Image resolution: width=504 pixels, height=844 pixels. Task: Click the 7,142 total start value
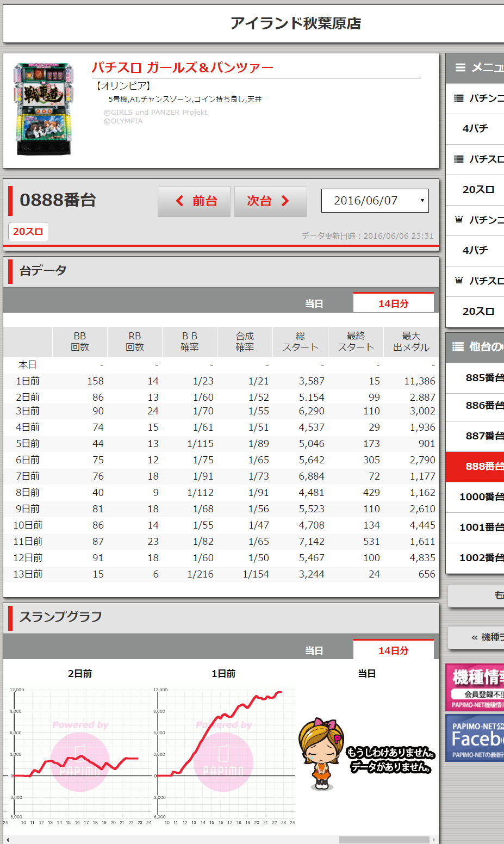312,542
